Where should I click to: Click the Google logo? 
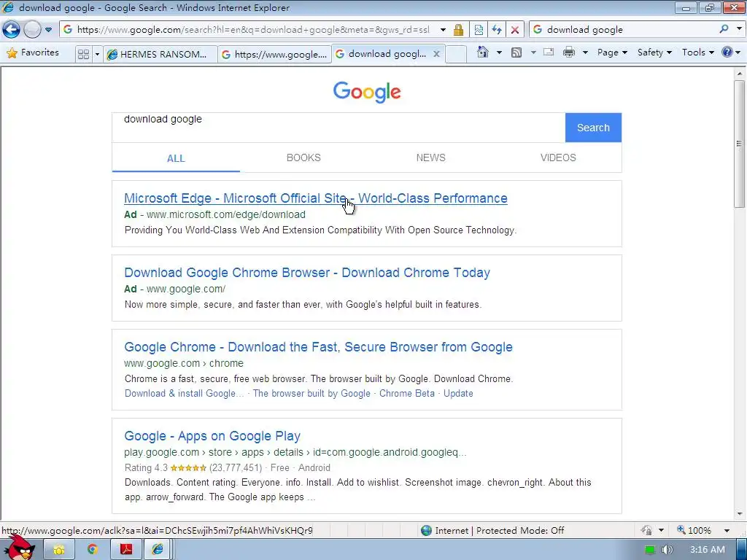tap(367, 92)
